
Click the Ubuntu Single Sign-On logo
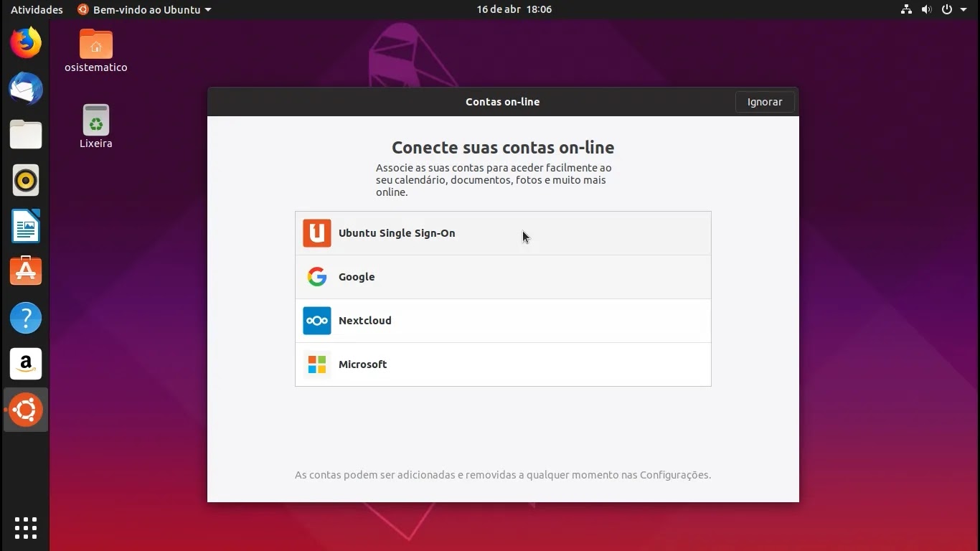[x=317, y=233]
